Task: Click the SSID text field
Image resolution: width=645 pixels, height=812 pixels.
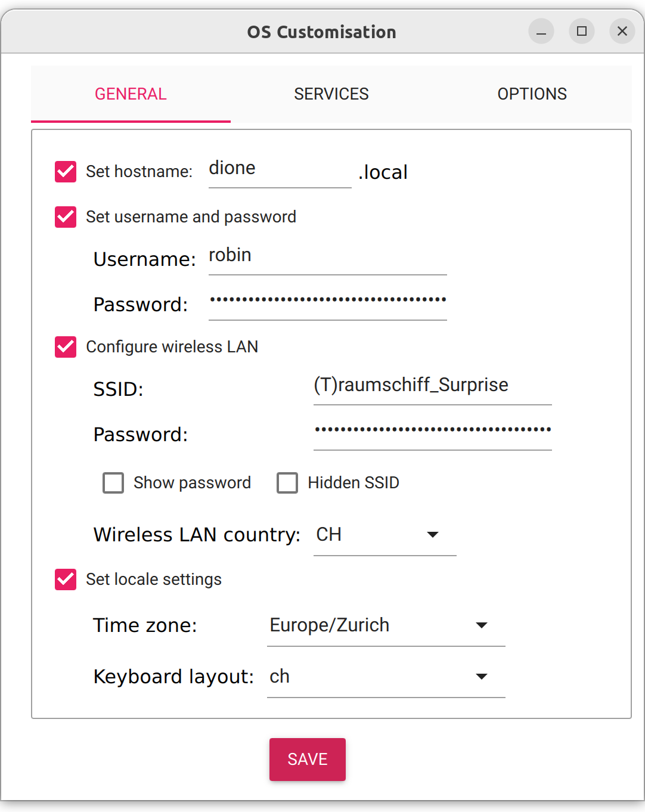Action: point(432,386)
